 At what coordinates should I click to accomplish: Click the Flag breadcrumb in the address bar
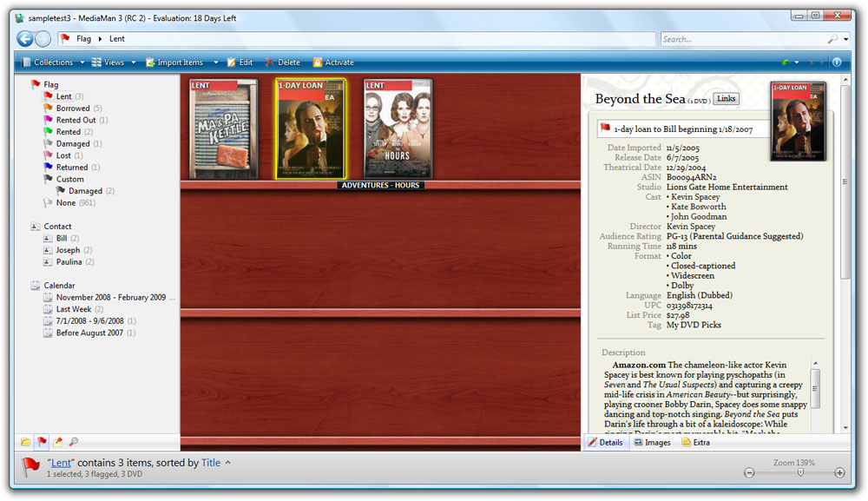click(x=83, y=39)
